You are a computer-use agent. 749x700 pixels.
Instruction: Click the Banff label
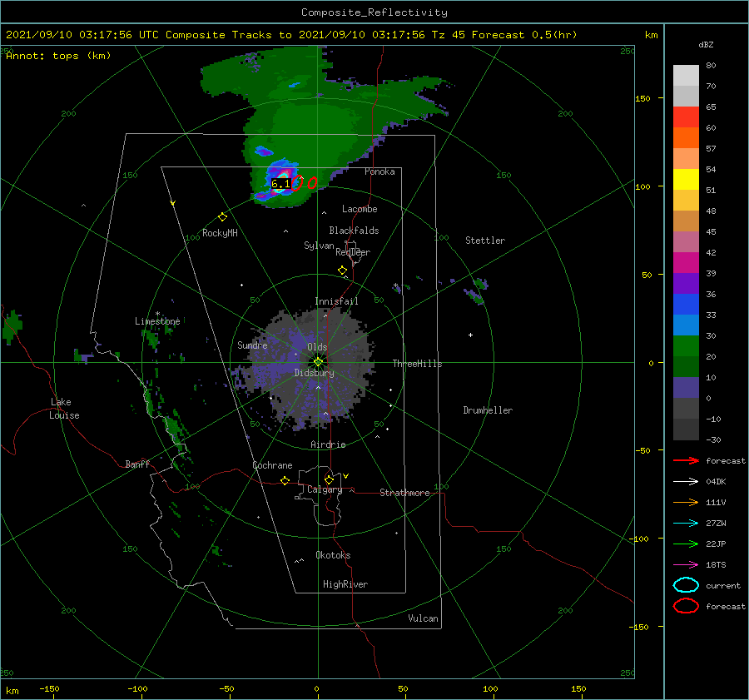tap(137, 464)
